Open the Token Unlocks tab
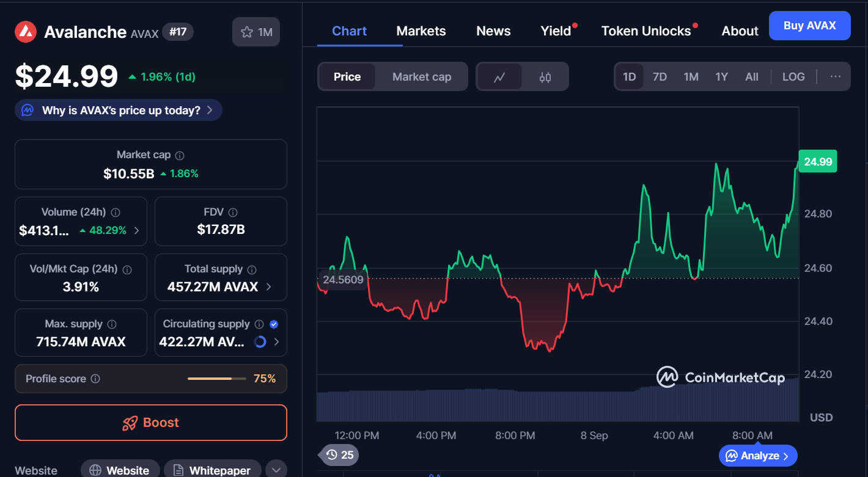This screenshot has width=868, height=477. click(646, 31)
